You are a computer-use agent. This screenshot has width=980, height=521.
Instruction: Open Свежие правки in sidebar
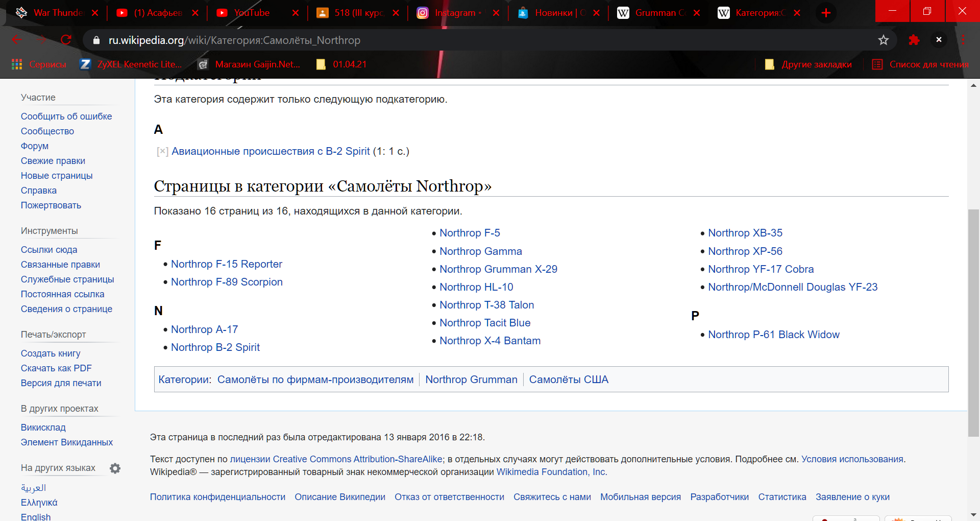[53, 161]
